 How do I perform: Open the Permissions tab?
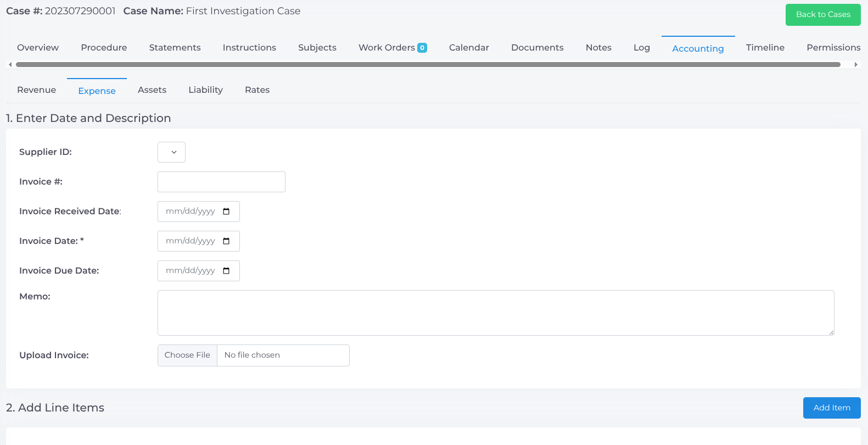833,48
